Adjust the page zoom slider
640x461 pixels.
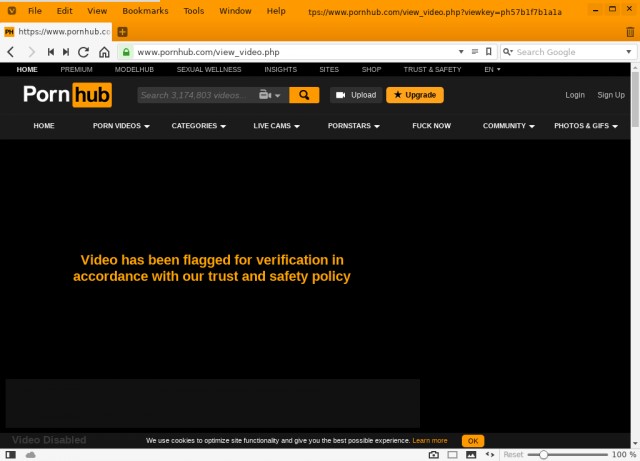coord(568,454)
